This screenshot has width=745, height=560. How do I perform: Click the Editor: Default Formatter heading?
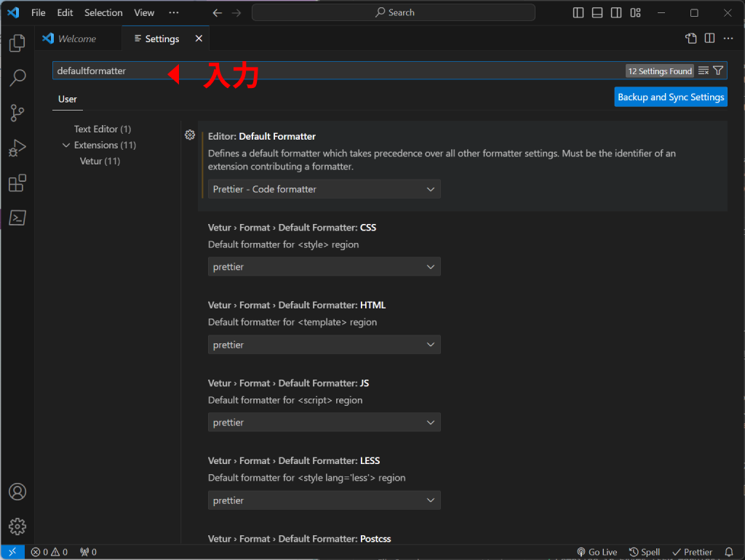pyautogui.click(x=262, y=136)
